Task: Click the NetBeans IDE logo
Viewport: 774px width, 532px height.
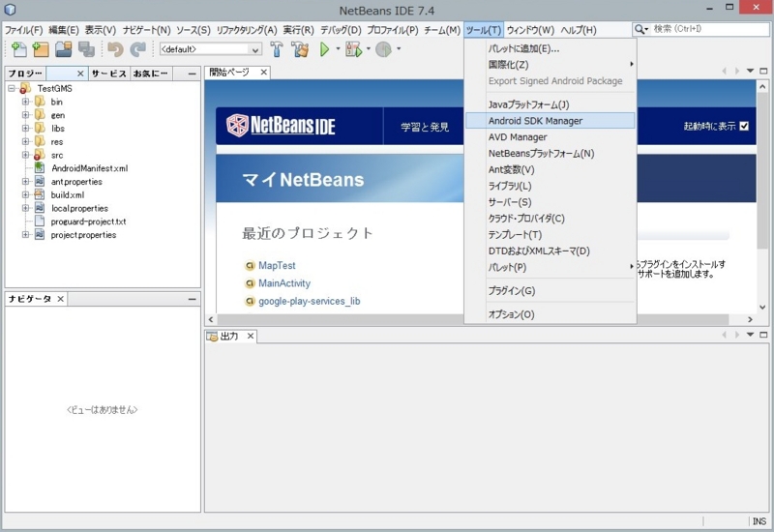Action: [x=281, y=126]
